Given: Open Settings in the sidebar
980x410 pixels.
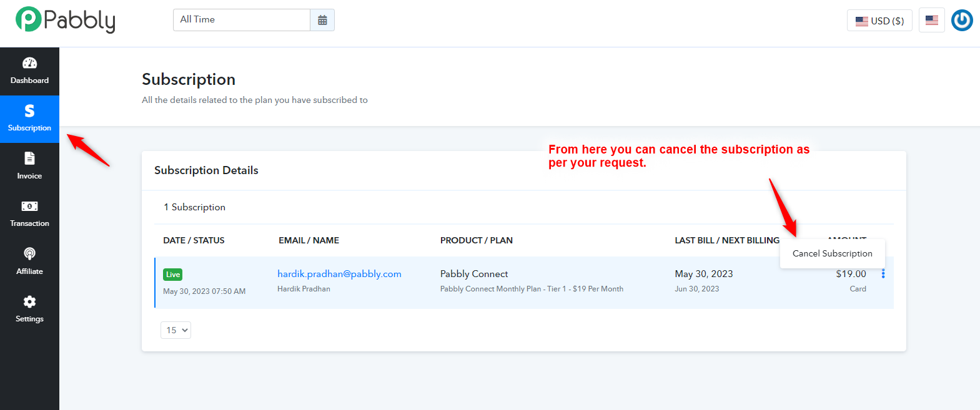Looking at the screenshot, I should [29, 310].
